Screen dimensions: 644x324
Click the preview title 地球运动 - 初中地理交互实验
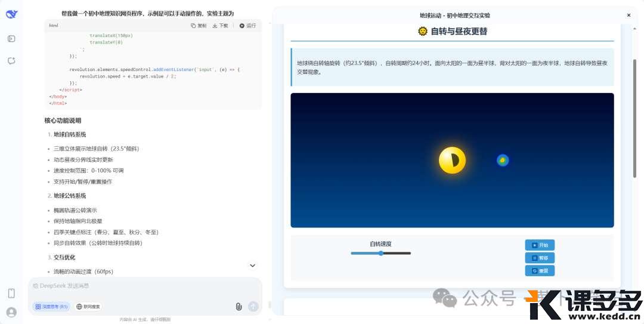[454, 15]
